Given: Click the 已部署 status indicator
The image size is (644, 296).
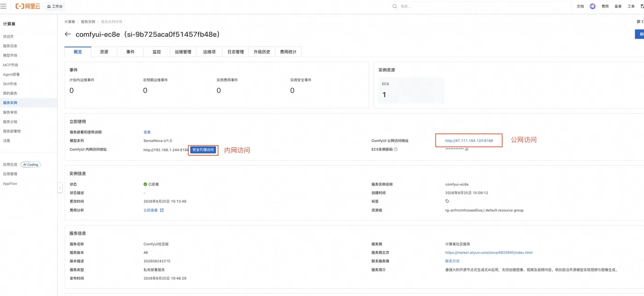Looking at the screenshot, I should point(151,184).
